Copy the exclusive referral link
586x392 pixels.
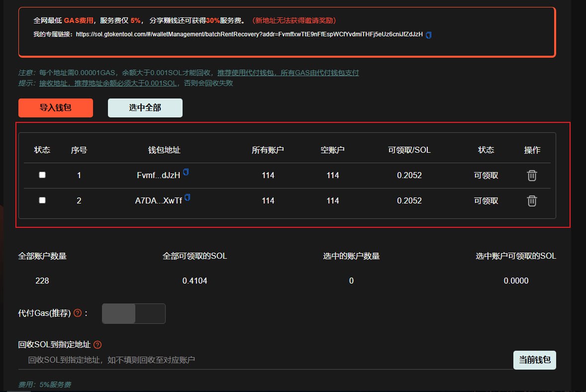tap(429, 35)
